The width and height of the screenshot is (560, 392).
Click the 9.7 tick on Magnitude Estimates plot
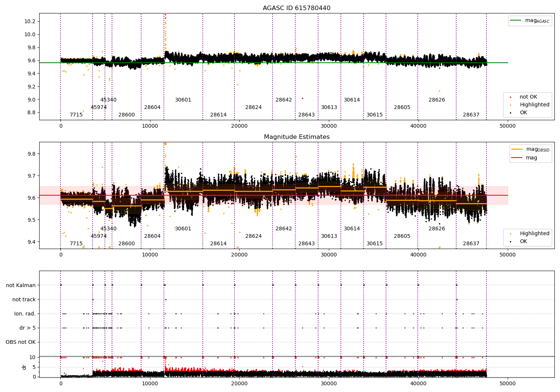[x=31, y=176]
